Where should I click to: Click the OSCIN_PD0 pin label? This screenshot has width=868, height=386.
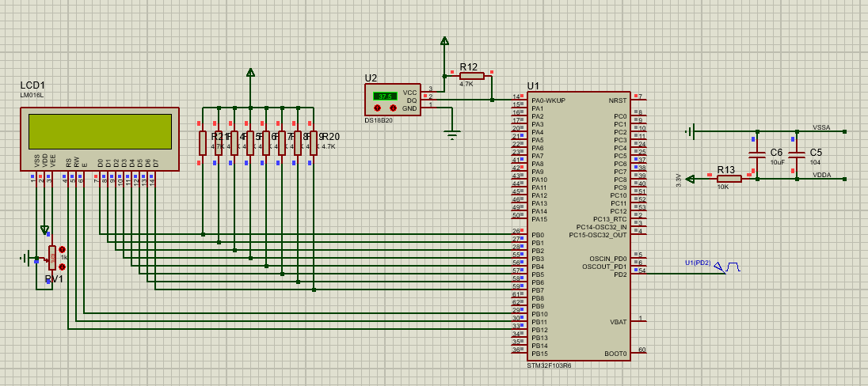(608, 258)
